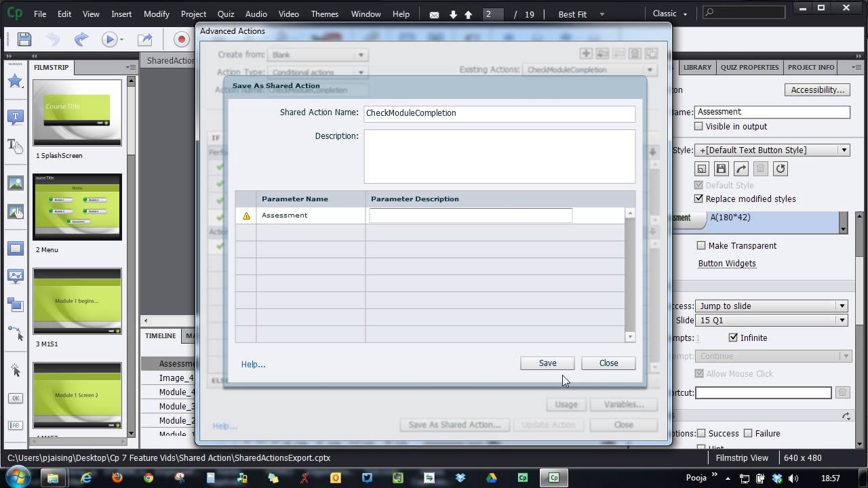
Task: Click the Save project toolbar icon
Action: pos(24,39)
